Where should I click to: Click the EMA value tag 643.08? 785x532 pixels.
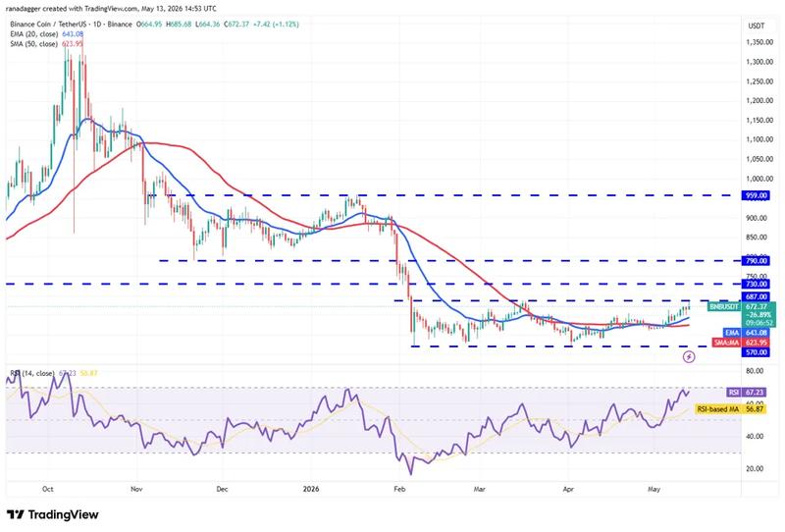757,333
